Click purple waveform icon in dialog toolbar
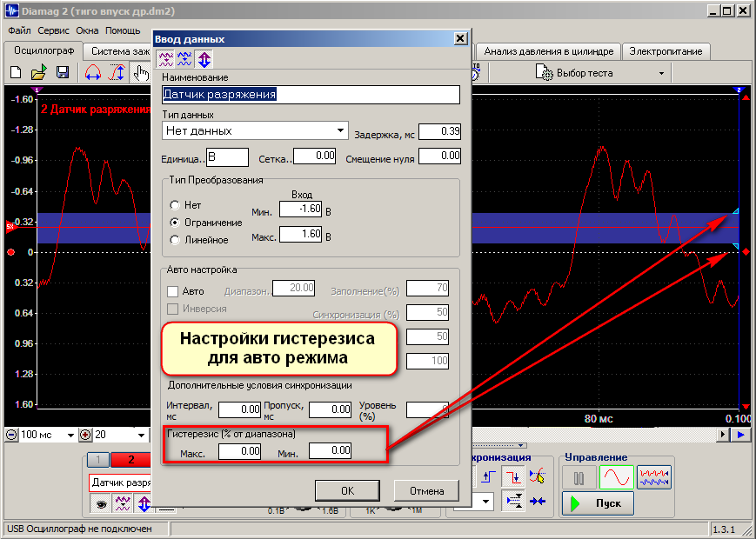This screenshot has width=756, height=539. pyautogui.click(x=166, y=59)
